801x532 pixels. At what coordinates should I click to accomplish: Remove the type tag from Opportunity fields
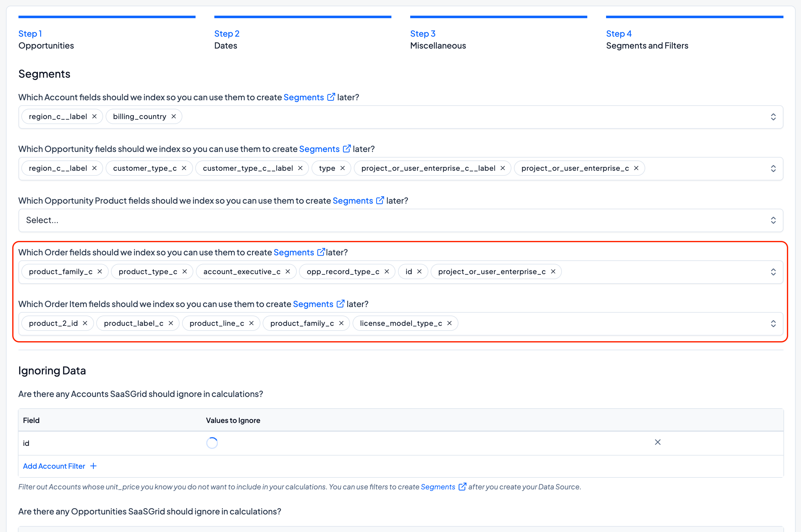pos(342,168)
